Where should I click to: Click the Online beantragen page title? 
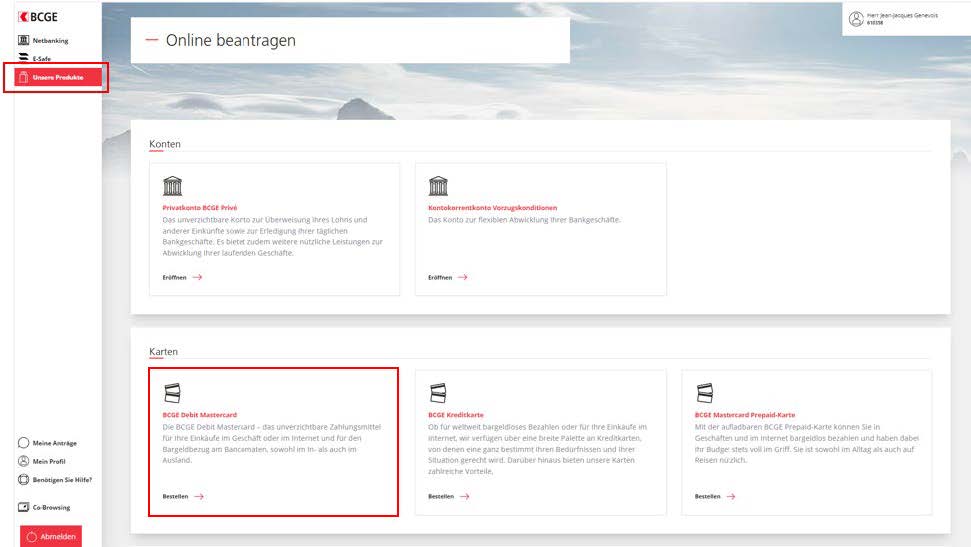230,40
